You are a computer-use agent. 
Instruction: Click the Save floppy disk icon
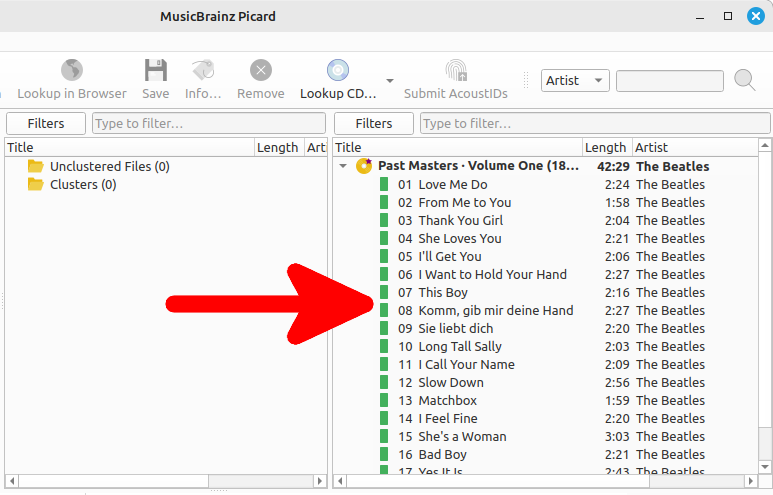(156, 70)
